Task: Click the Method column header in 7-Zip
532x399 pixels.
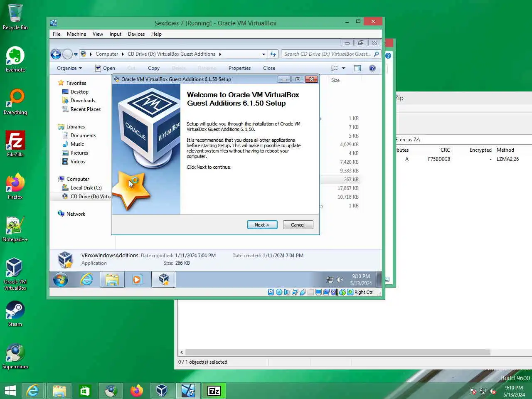Action: click(505, 150)
